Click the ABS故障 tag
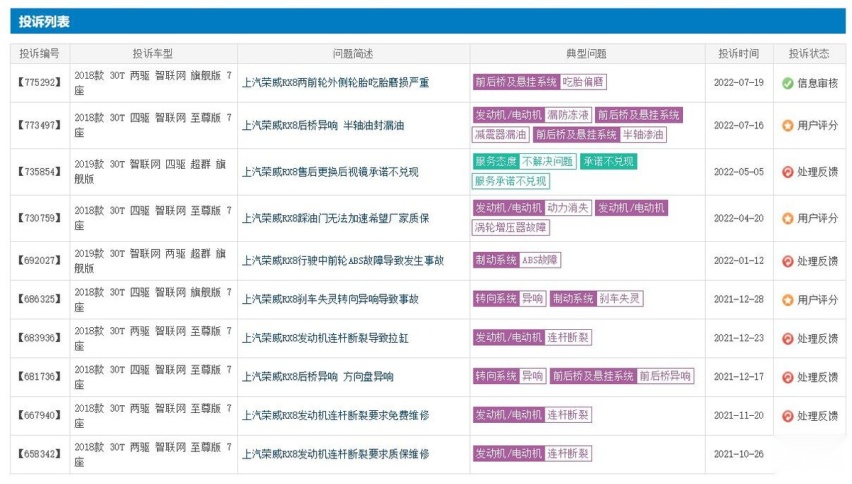The width and height of the screenshot is (852, 484). click(x=540, y=260)
